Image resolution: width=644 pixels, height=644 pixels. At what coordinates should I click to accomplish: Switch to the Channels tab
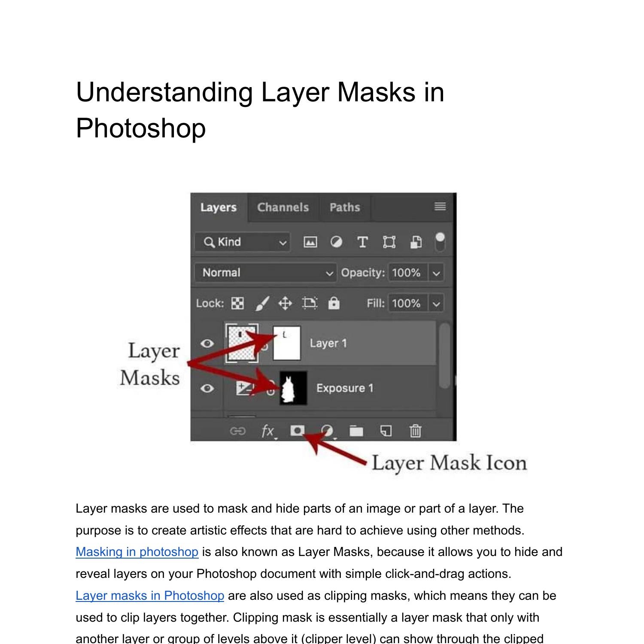click(x=283, y=207)
